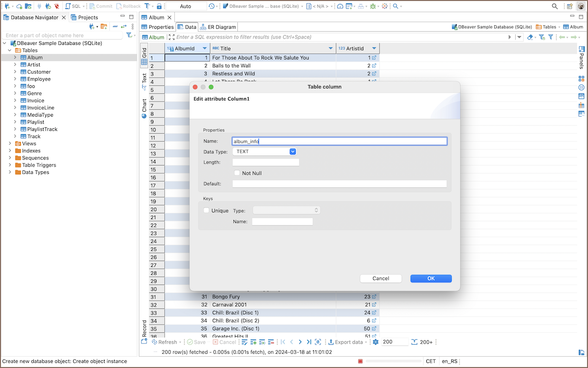Click the Export data icon

click(331, 342)
